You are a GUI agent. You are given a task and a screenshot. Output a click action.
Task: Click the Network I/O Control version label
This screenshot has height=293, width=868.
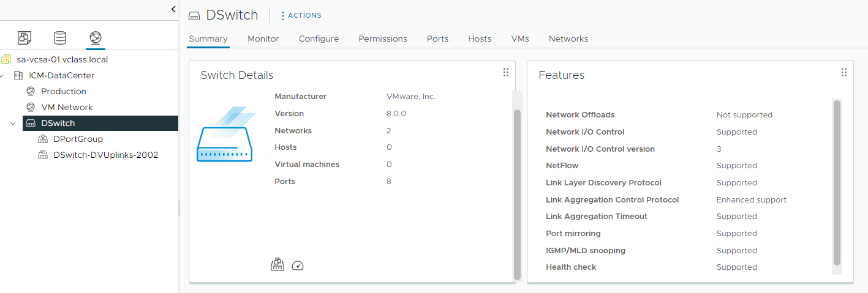pos(600,149)
